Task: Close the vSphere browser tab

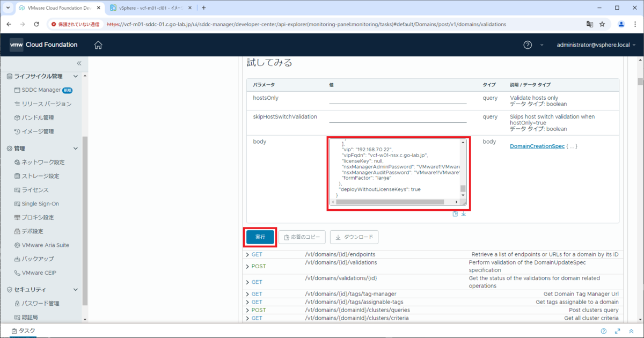Action: 191,8
